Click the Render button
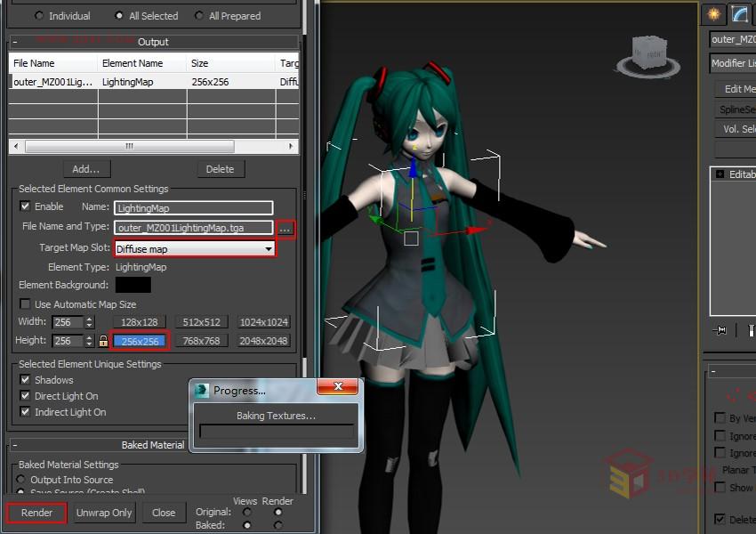Image resolution: width=756 pixels, height=534 pixels. [36, 513]
